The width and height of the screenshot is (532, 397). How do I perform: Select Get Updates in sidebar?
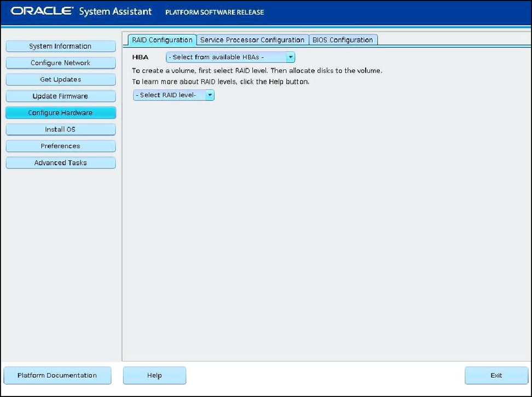pyautogui.click(x=60, y=79)
